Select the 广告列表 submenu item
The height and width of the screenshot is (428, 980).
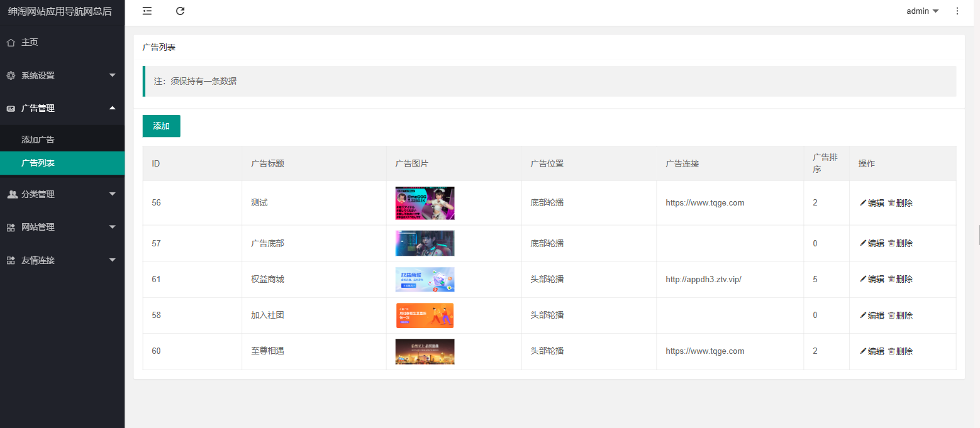pyautogui.click(x=38, y=163)
